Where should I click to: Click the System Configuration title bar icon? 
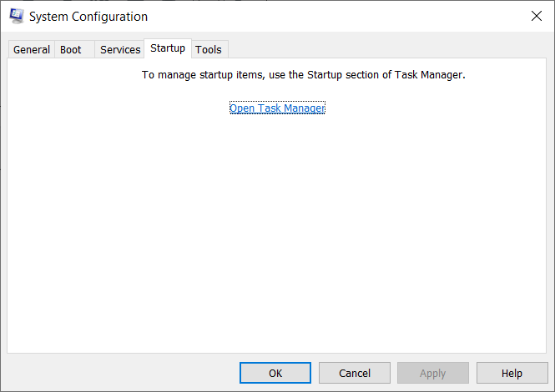16,16
